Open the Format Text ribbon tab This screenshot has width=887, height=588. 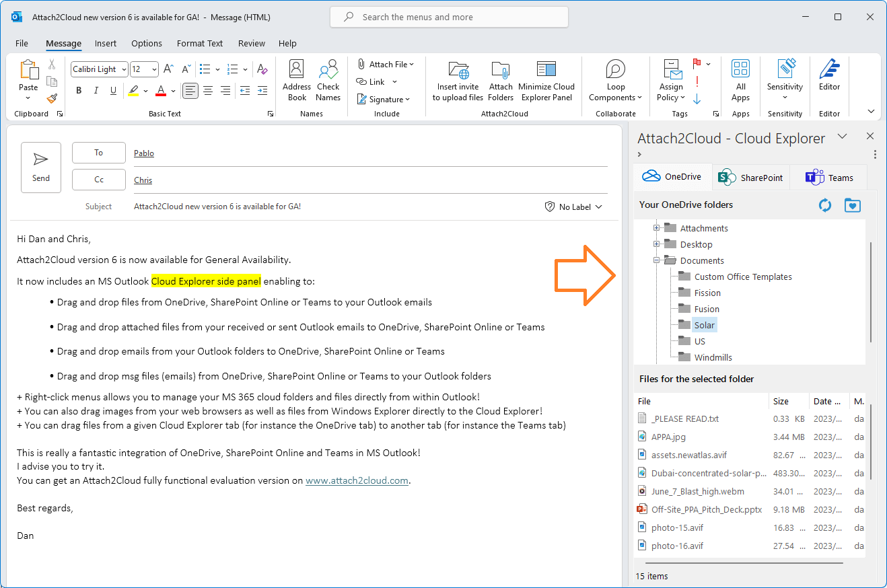pos(199,43)
